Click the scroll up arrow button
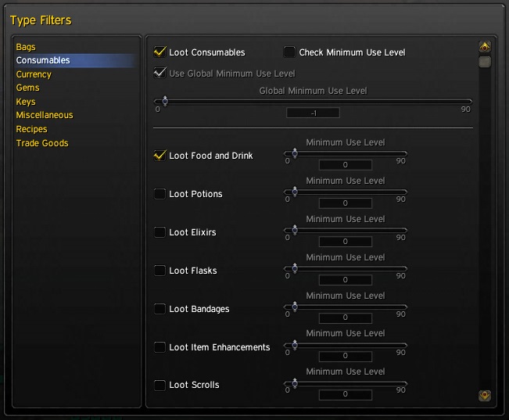Screen dimensions: 509x420 point(485,47)
